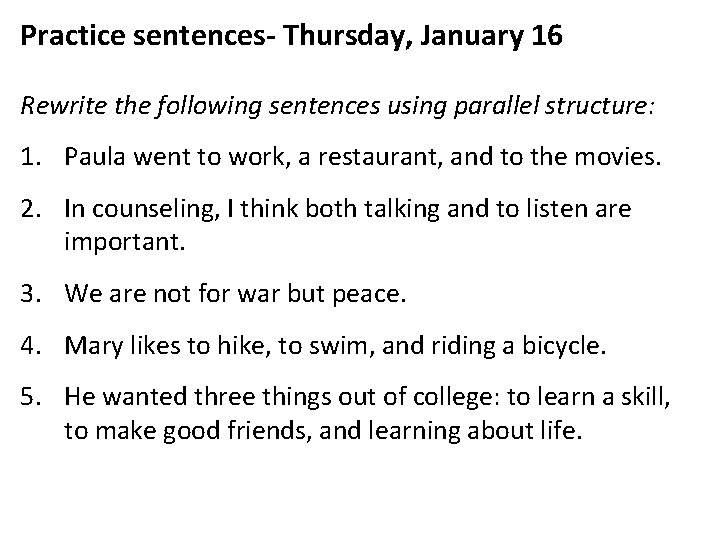
Task: Click the list number "5."
Action: [36, 399]
